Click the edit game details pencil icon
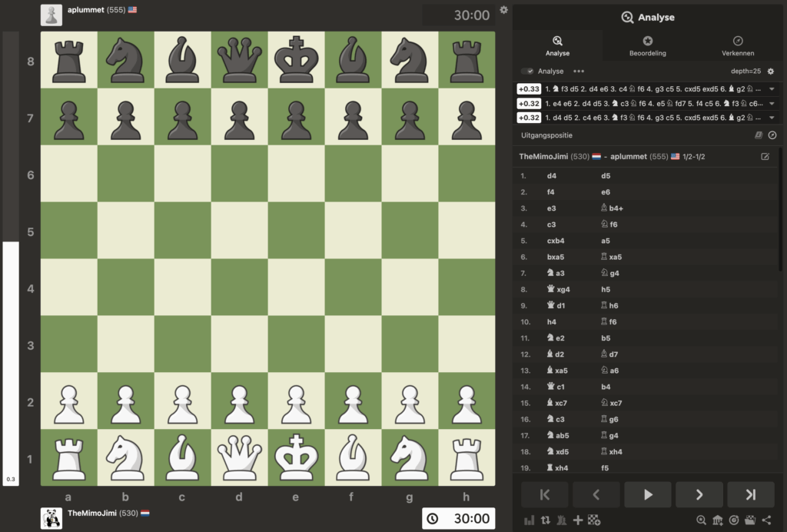 tap(765, 156)
